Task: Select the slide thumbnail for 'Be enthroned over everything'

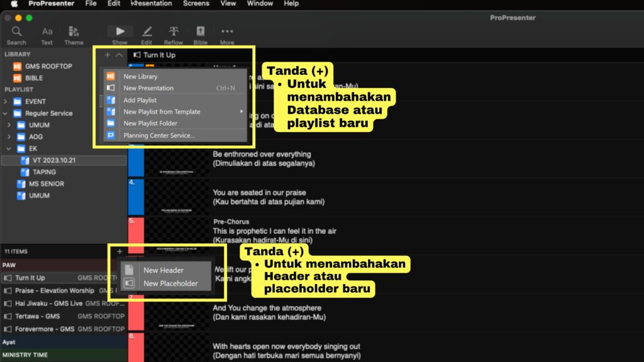Action: coord(177,159)
